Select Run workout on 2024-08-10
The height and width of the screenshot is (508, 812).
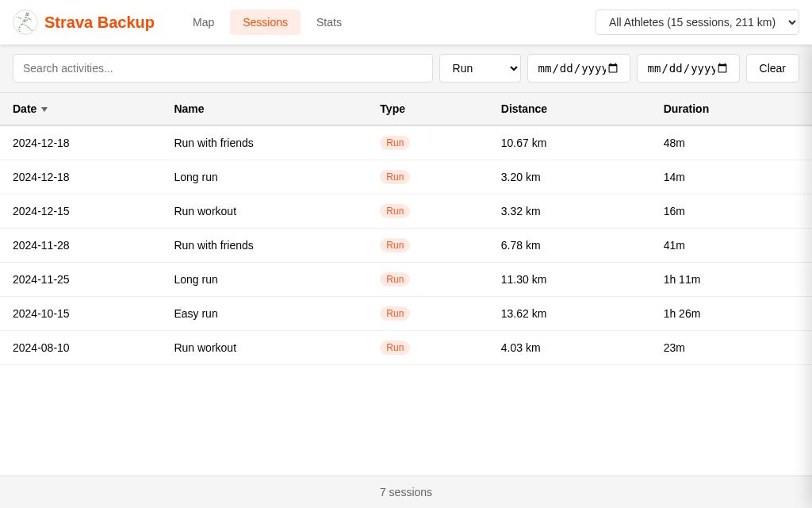click(406, 348)
